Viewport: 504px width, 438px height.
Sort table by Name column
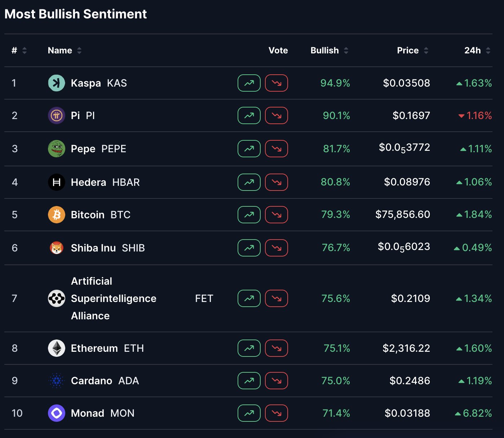pos(65,51)
